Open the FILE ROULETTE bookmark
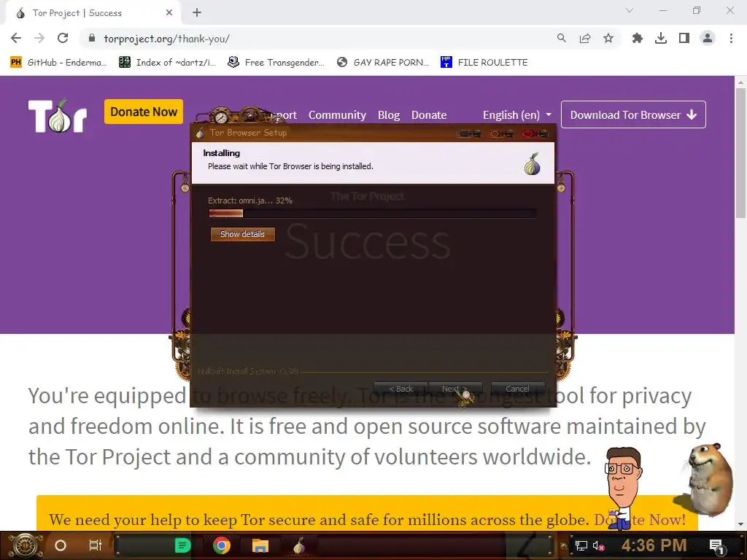The image size is (747, 560). point(484,63)
